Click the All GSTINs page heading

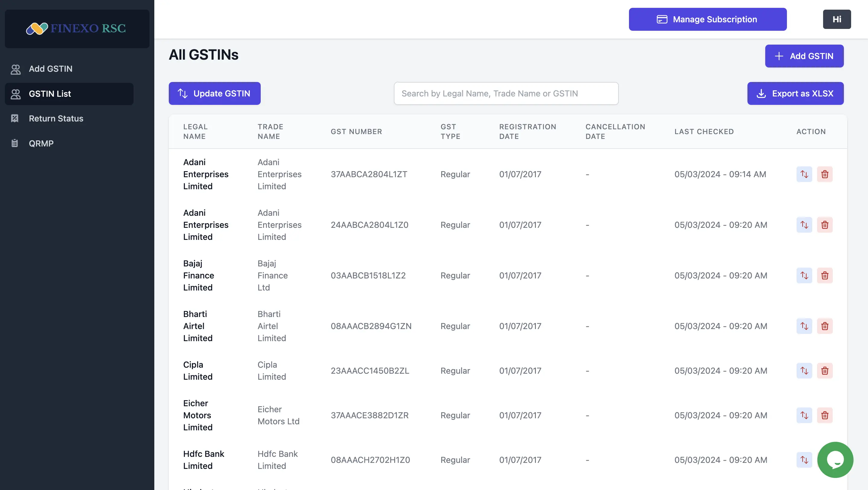203,55
